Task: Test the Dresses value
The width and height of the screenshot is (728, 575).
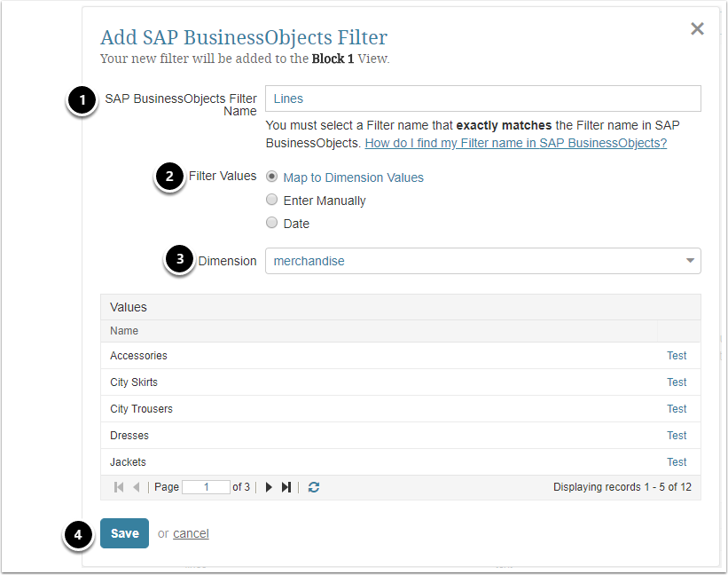Action: (x=677, y=436)
